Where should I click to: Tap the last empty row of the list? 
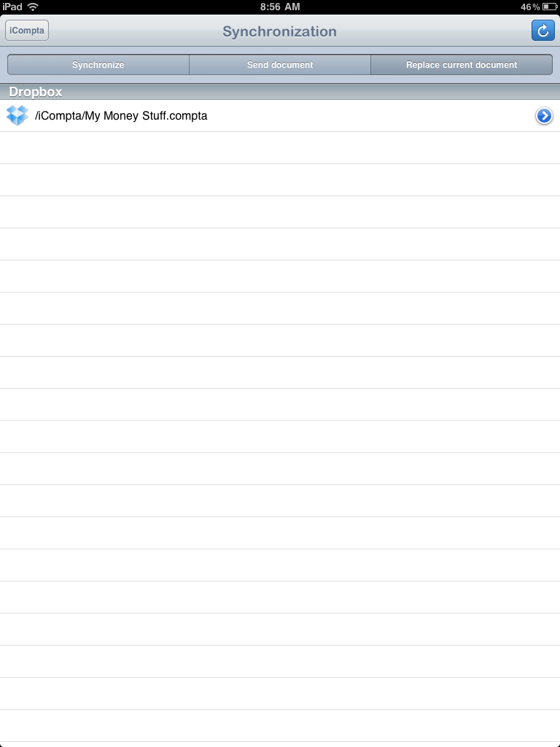point(280,726)
